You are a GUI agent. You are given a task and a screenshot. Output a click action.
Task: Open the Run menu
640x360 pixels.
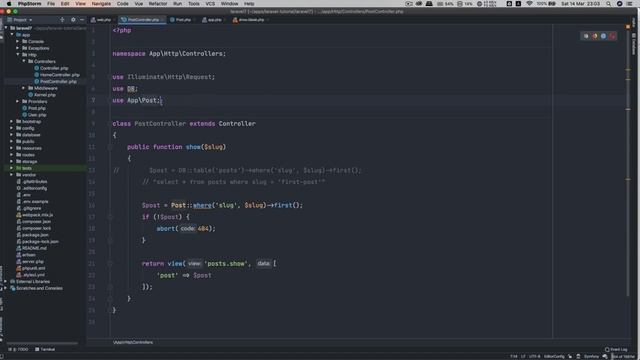pos(178,4)
